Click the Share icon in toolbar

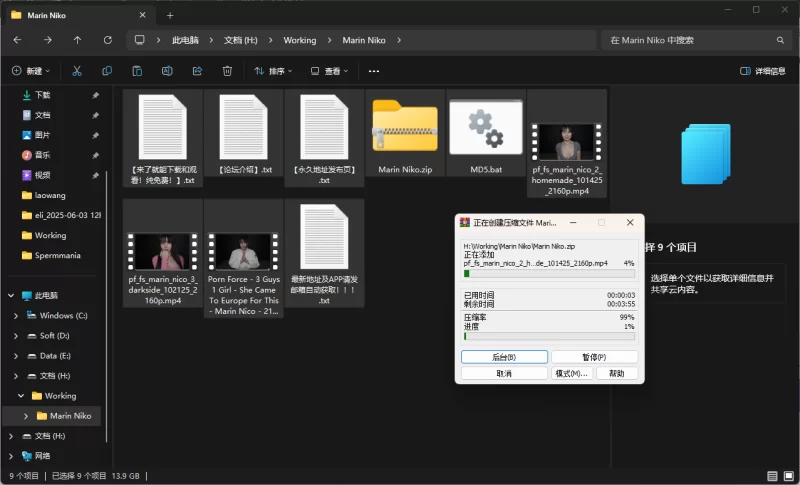197,71
